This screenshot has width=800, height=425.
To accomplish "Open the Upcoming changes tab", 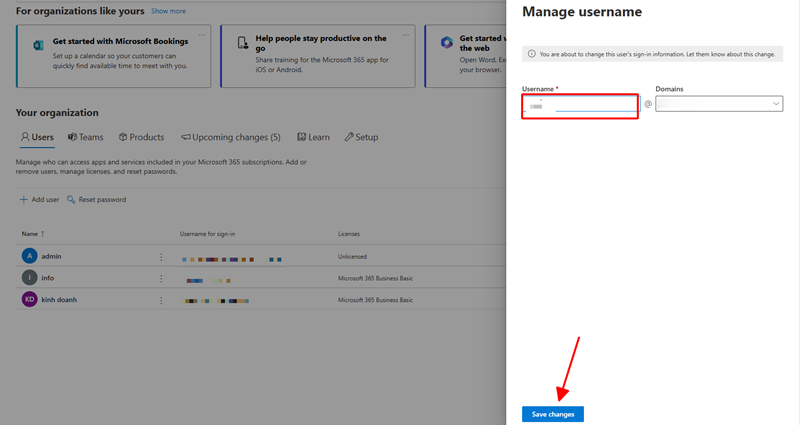I will click(231, 137).
